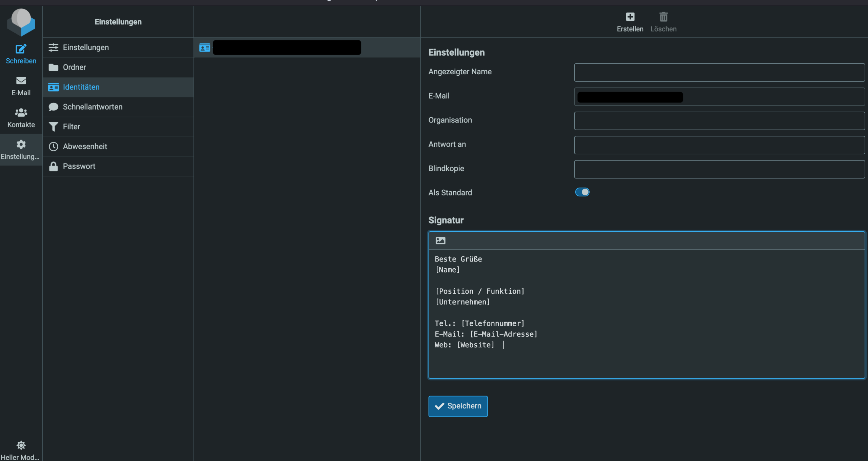Screen dimensions: 868x461
Task: Click the insert image icon in Signatur toolbar
Action: pos(440,241)
